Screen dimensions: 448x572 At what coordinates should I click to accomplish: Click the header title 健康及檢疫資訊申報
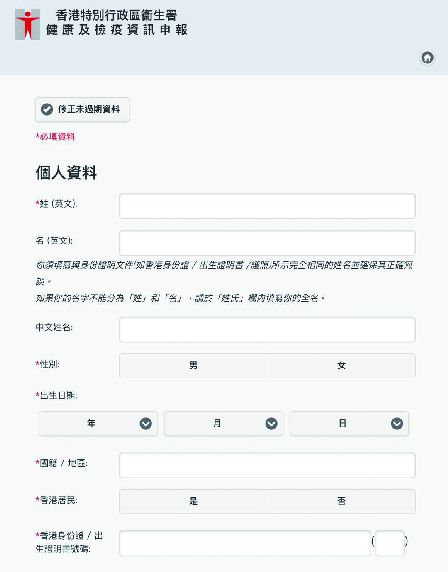pyautogui.click(x=117, y=30)
